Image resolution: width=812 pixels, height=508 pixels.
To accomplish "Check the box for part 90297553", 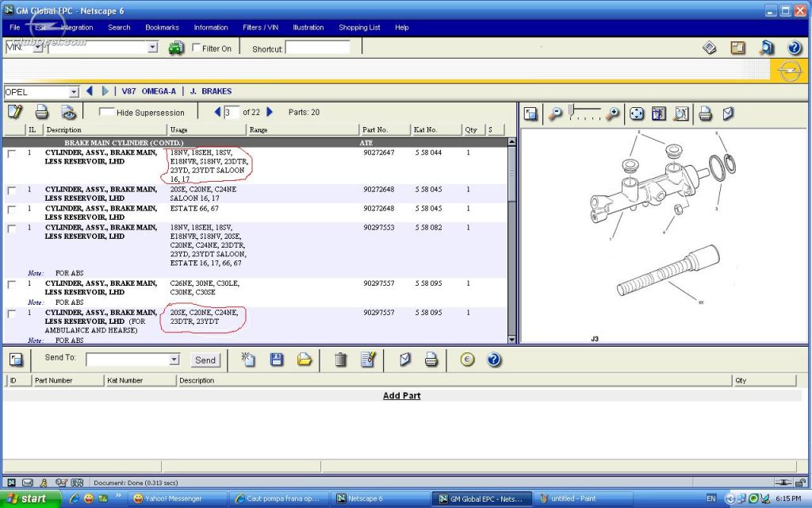I will (11, 229).
